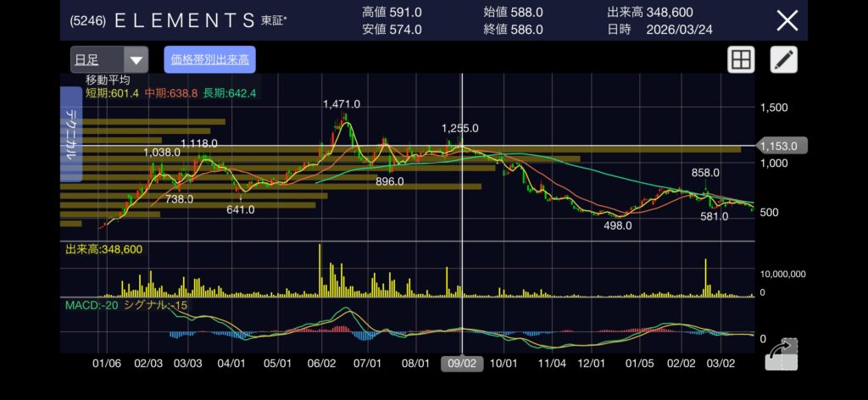Click the 1,153.0 price marker label

[782, 146]
